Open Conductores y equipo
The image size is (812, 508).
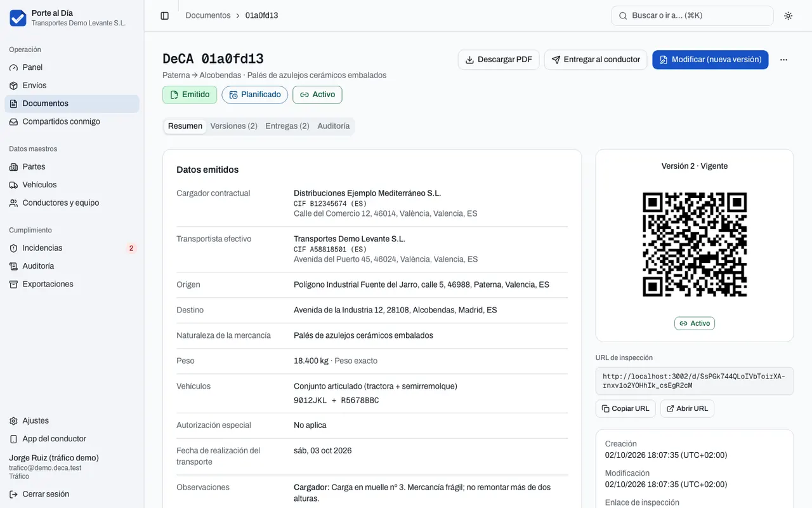coord(72,203)
